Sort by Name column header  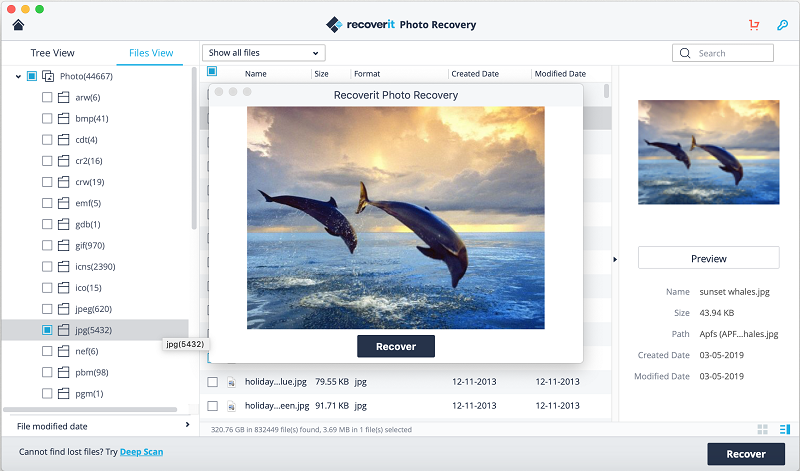[x=256, y=74]
